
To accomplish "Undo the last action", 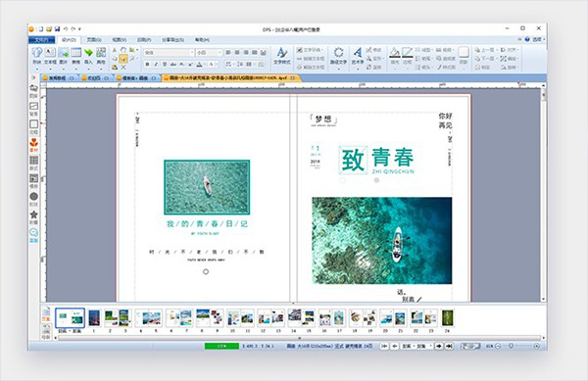I will coord(66,28).
